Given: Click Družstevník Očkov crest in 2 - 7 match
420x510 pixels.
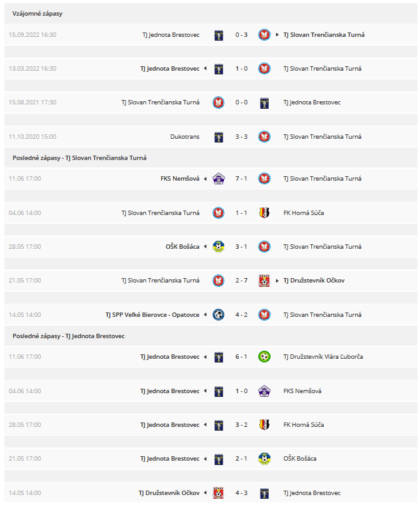Looking at the screenshot, I should click(264, 281).
